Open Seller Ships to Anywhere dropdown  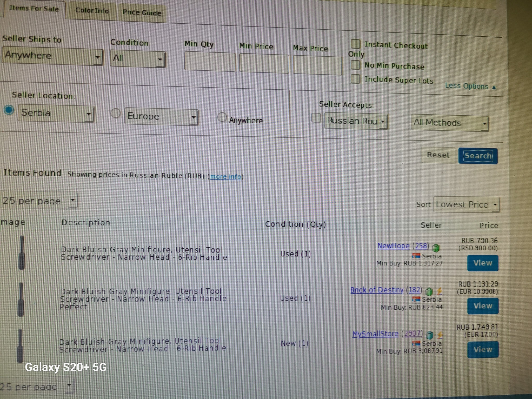52,56
